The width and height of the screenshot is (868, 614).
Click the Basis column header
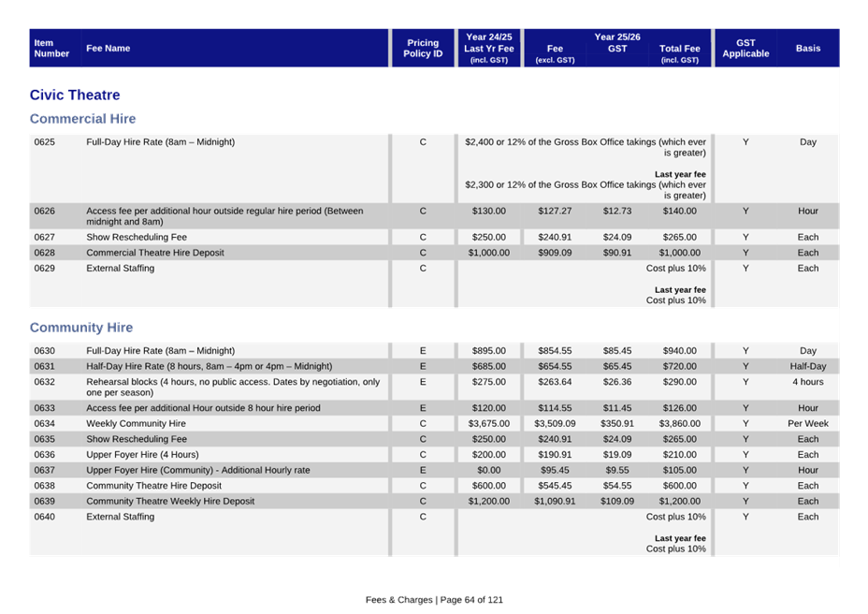(x=808, y=49)
